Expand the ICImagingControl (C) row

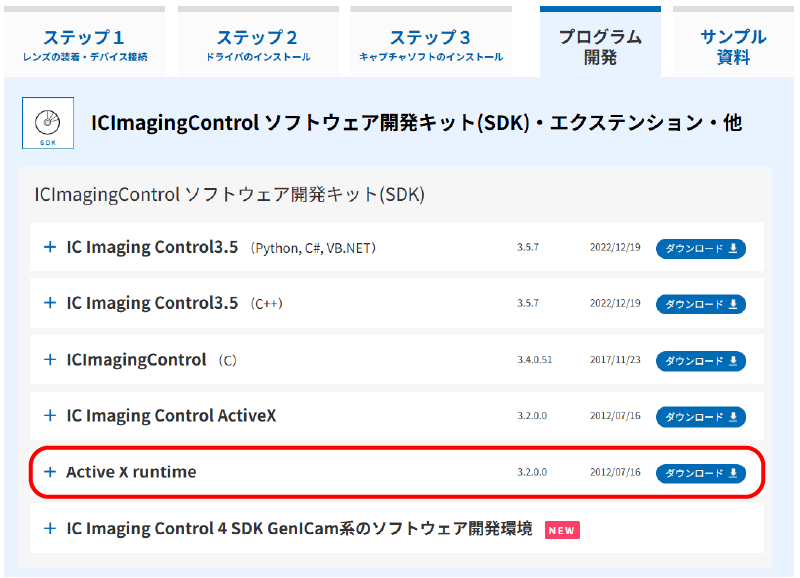50,359
